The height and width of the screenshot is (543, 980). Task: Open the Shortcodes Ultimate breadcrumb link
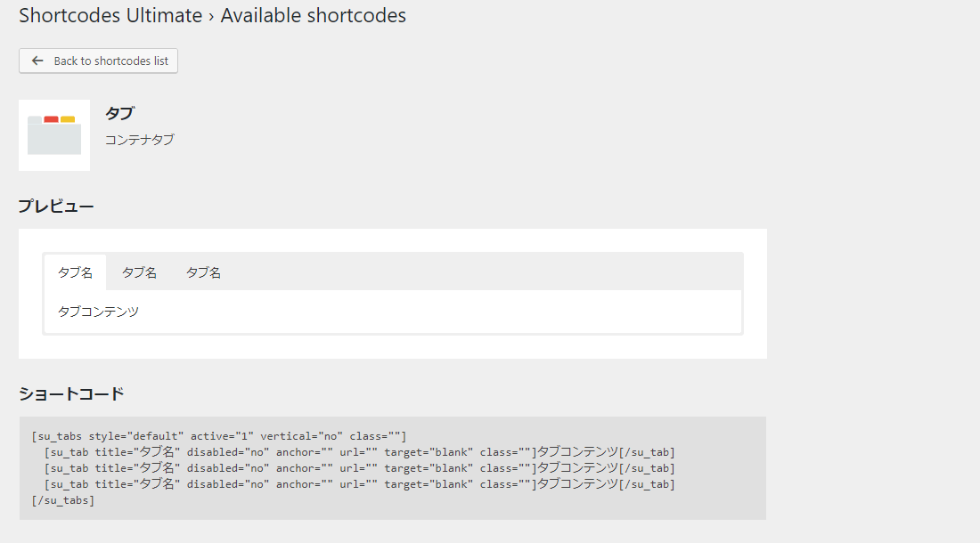pos(110,15)
